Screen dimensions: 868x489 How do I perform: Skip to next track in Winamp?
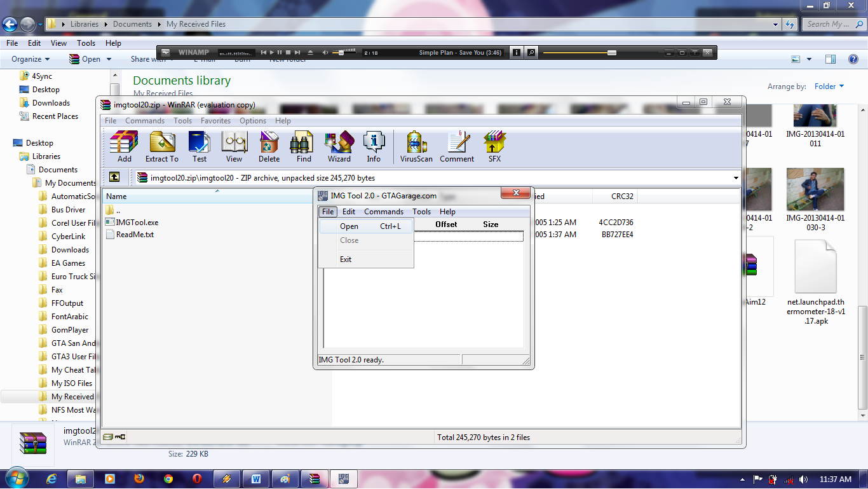[297, 52]
